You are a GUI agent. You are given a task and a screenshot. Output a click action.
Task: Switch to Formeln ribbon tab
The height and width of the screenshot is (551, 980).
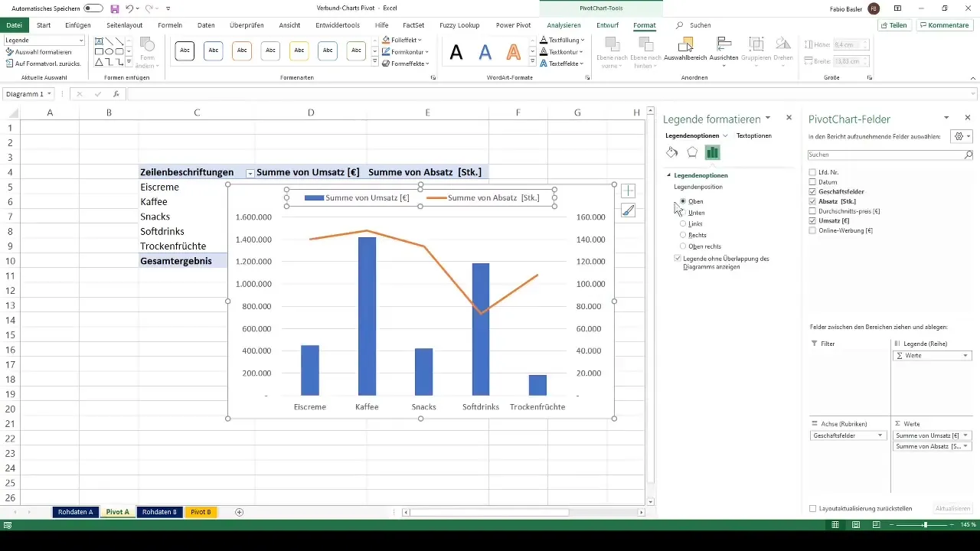coord(170,25)
